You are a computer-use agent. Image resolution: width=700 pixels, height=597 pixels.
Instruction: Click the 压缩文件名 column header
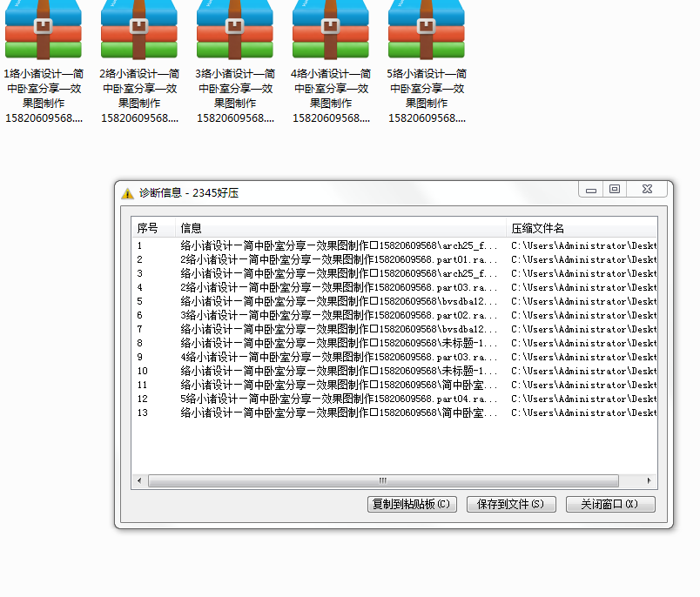click(x=582, y=229)
